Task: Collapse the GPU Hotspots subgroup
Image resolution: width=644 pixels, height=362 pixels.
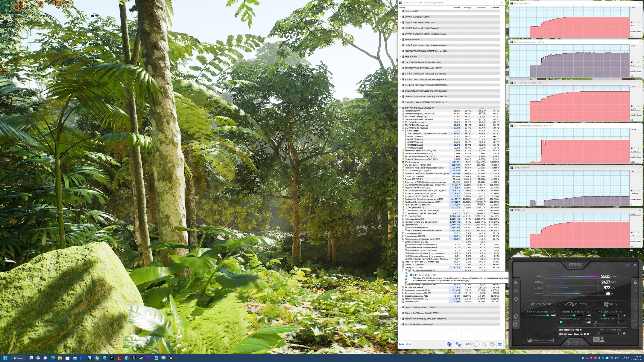Action: 403,131
